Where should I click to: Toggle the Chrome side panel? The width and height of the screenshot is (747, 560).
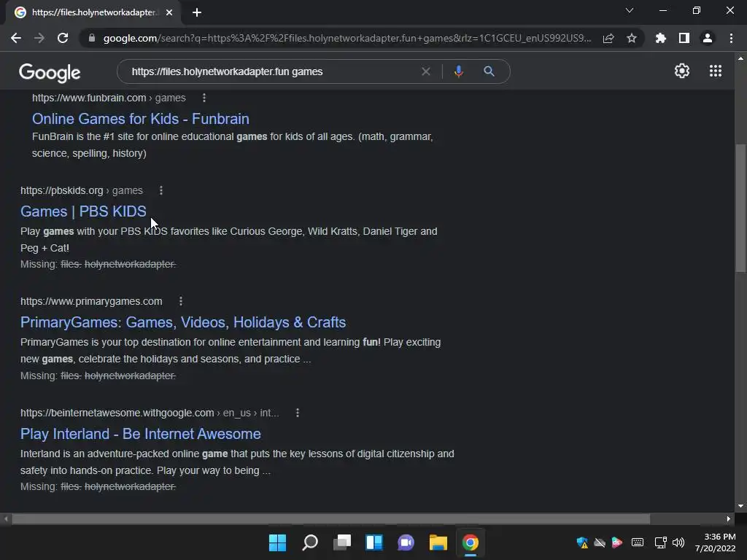pos(684,38)
